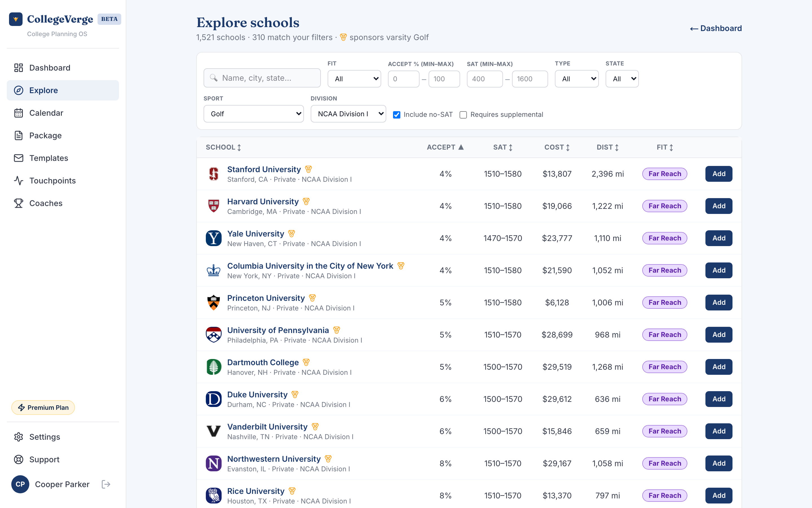Sort table by Fit column

pos(665,147)
